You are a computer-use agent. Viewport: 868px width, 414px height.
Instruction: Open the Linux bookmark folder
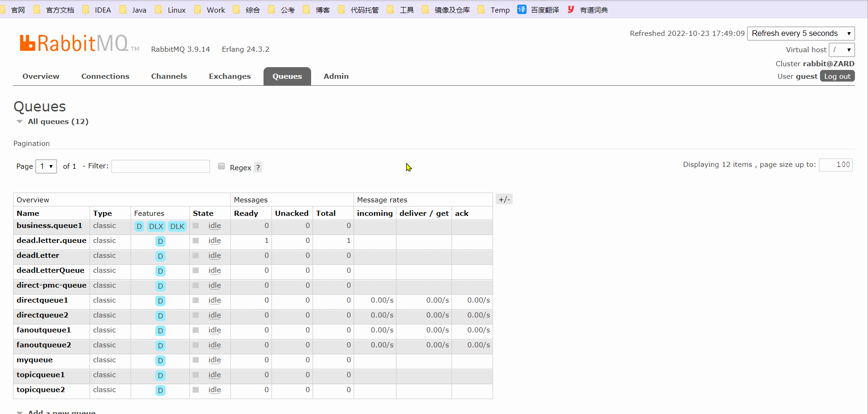tap(170, 10)
